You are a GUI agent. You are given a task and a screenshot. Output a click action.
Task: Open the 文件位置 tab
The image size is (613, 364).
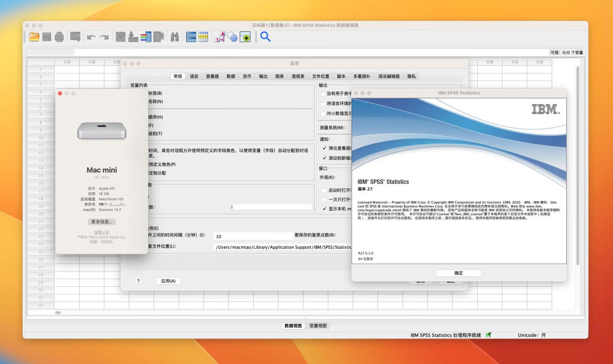click(x=321, y=76)
